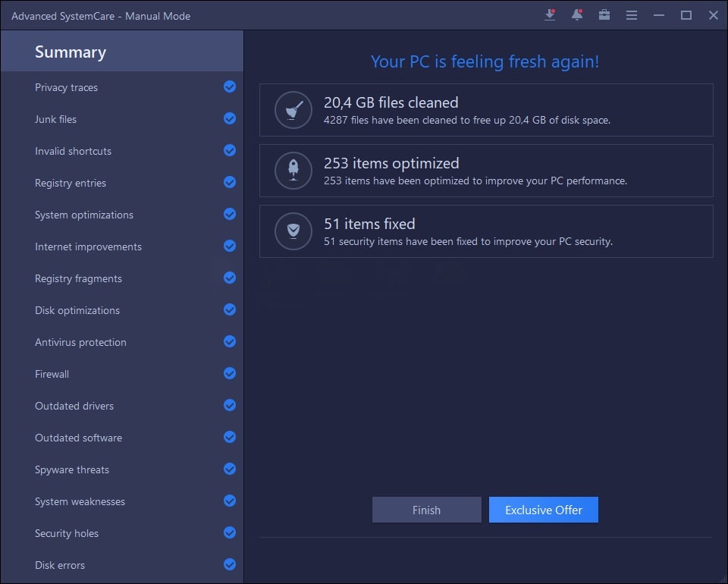This screenshot has width=728, height=584.
Task: Open Disk errors item
Action: (122, 565)
